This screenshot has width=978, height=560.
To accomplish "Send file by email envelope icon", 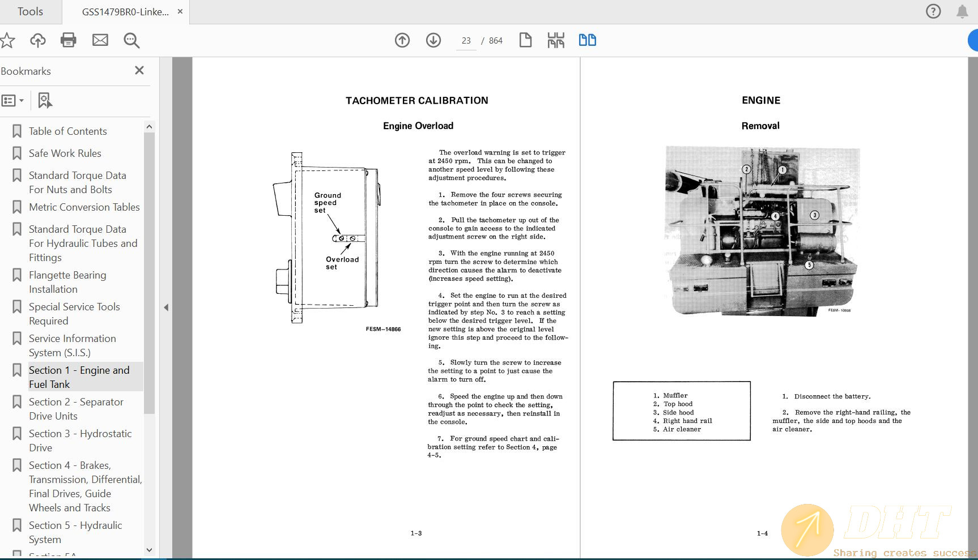I will click(100, 40).
